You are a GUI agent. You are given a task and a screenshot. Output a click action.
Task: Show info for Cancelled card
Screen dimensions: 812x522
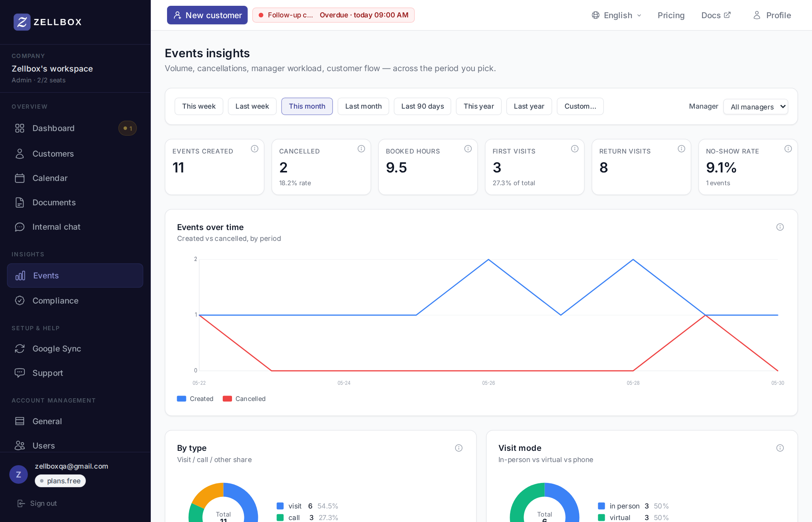coord(361,149)
